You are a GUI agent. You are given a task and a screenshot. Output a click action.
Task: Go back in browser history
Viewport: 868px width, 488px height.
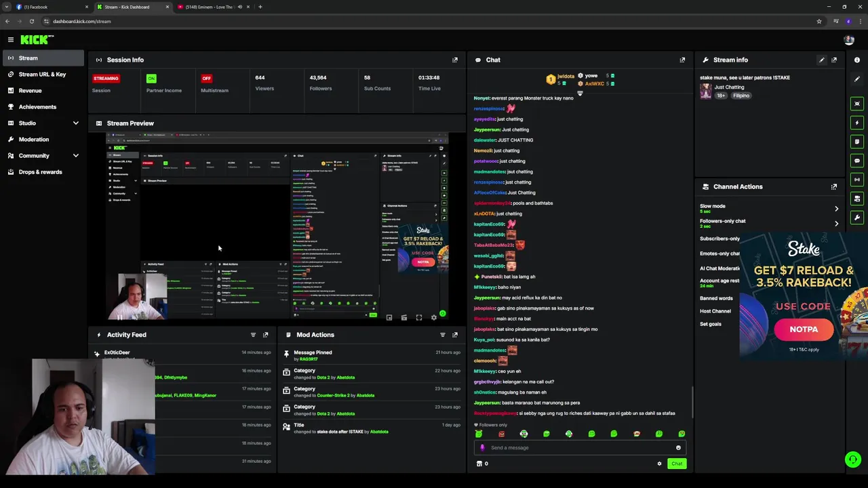tap(7, 21)
